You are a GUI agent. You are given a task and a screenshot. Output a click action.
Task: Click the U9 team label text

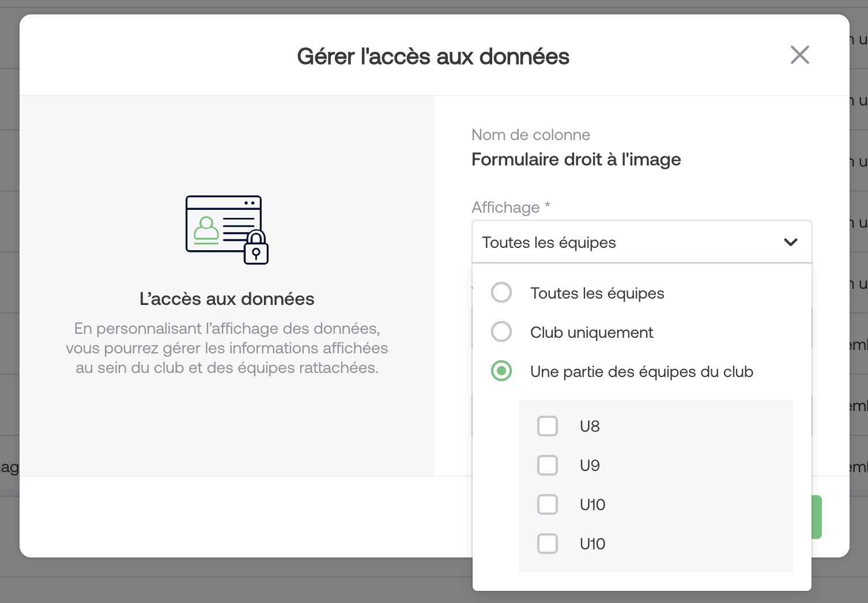pos(590,466)
